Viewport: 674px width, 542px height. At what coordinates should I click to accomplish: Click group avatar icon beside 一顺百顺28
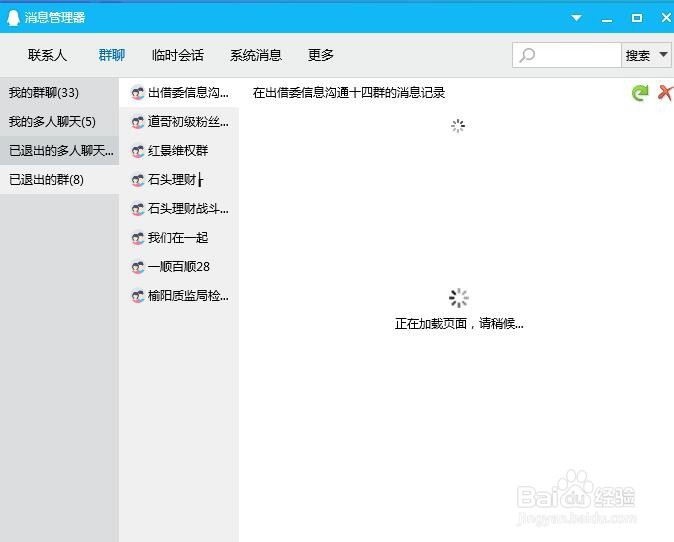tap(138, 267)
